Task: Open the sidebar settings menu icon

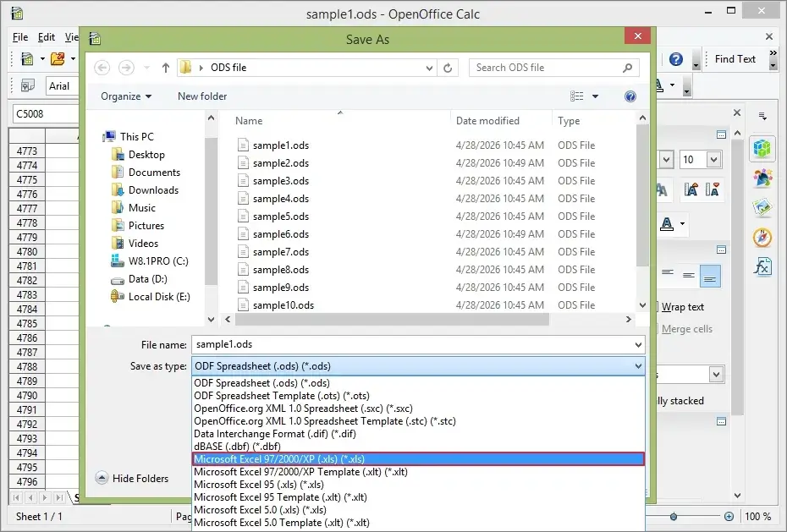Action: pyautogui.click(x=762, y=117)
